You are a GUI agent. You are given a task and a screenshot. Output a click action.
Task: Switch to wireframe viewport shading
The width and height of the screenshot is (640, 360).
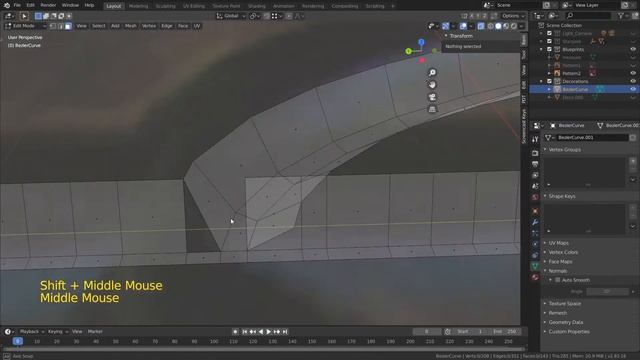click(x=491, y=26)
